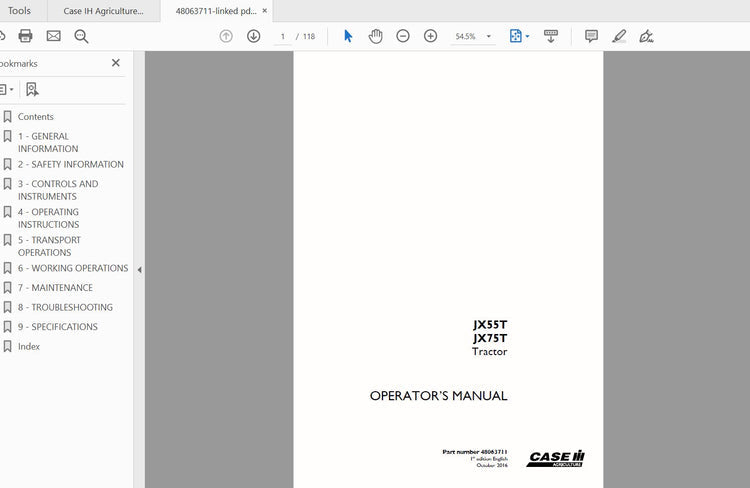750x488 pixels.
Task: Open 6 - WORKING OPERATIONS bookmark
Action: coord(73,268)
